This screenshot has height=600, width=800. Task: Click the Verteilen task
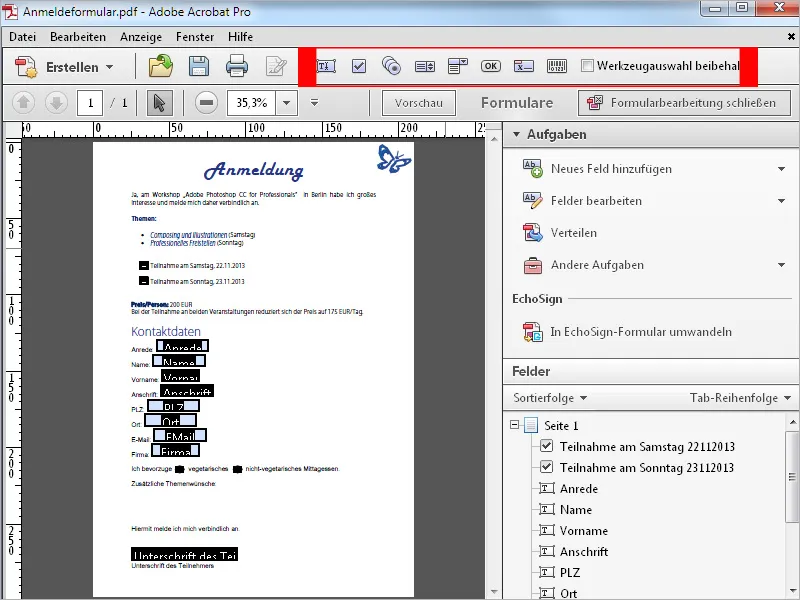(x=573, y=233)
